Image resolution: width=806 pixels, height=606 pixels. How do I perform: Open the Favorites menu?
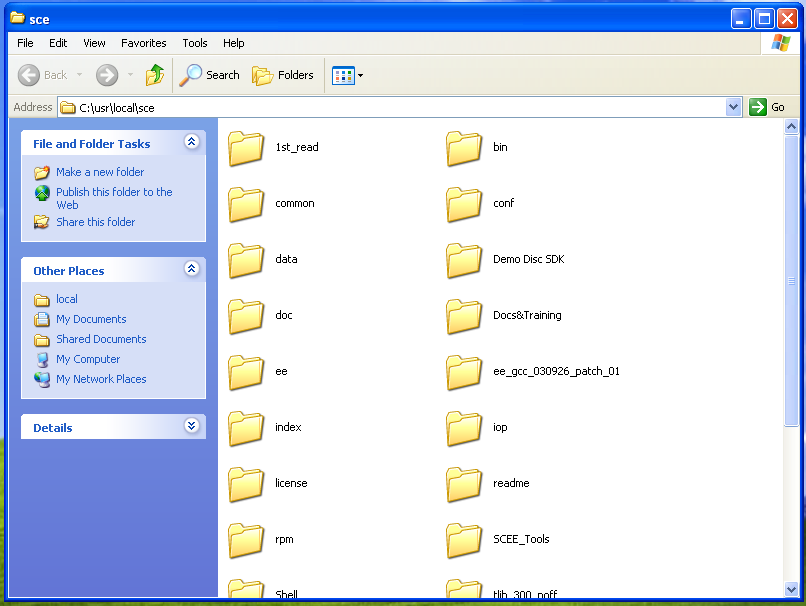tap(144, 43)
